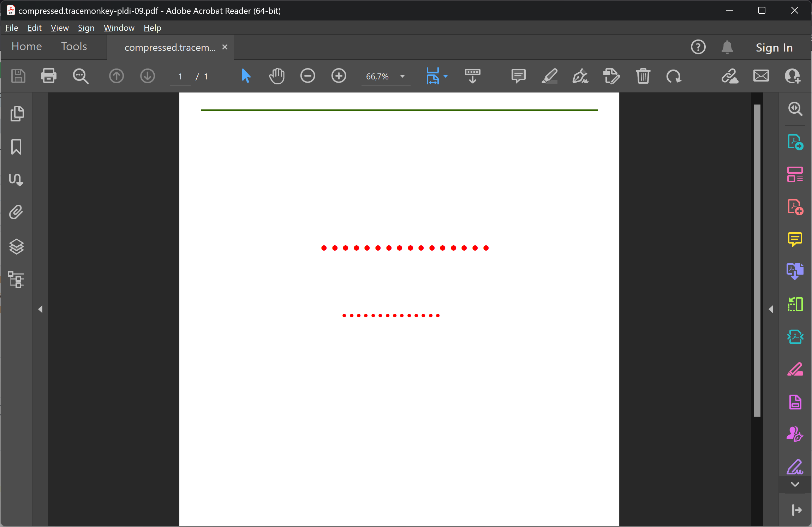Collapse the left navigation pane
The width and height of the screenshot is (812, 527).
[x=40, y=309]
